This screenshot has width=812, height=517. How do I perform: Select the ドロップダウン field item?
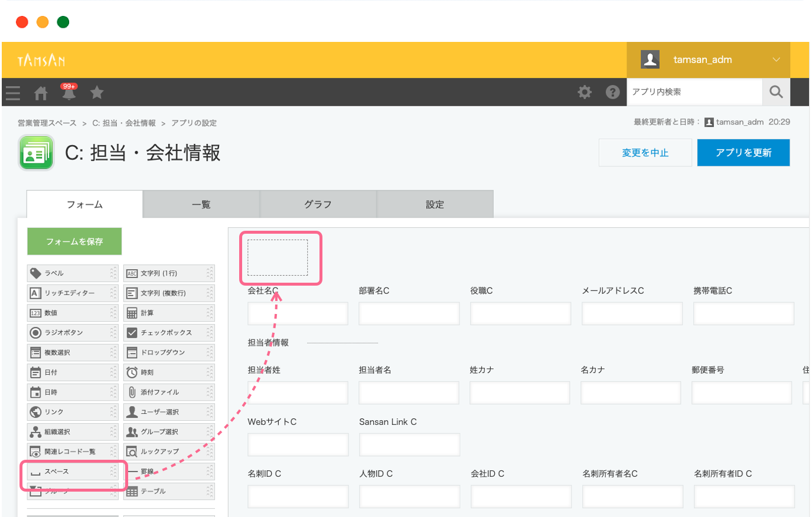click(168, 353)
